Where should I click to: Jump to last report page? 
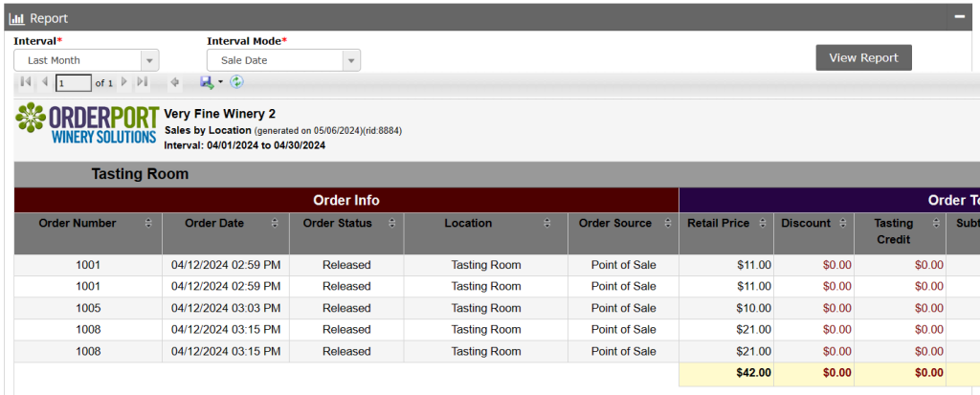(x=143, y=83)
